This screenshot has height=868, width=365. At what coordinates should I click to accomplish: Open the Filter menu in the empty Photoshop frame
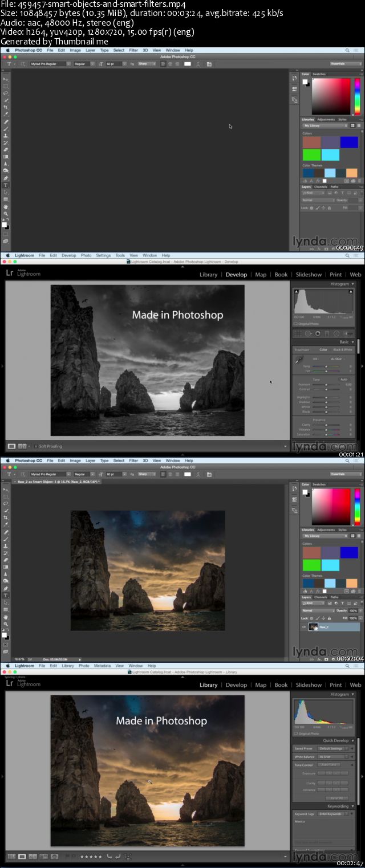[133, 50]
